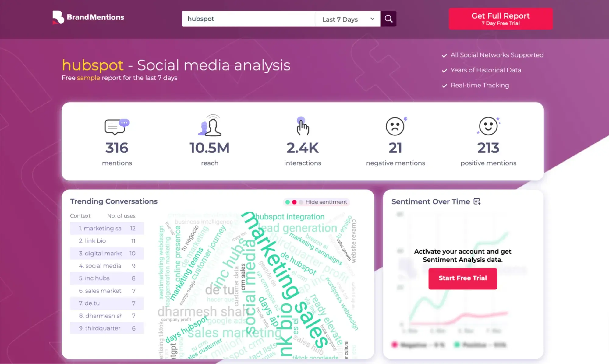Viewport: 609px width, 364px height.
Task: Click the search magnifier icon
Action: pos(388,19)
